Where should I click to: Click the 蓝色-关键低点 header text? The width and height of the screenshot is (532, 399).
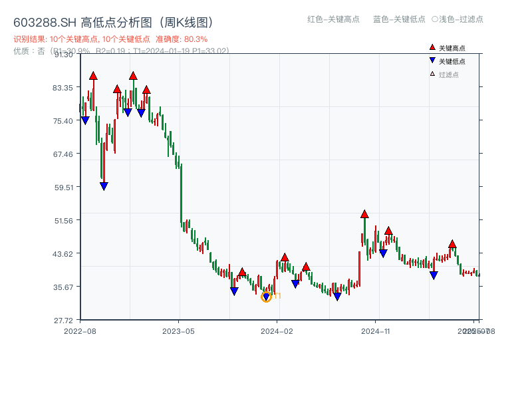click(399, 19)
